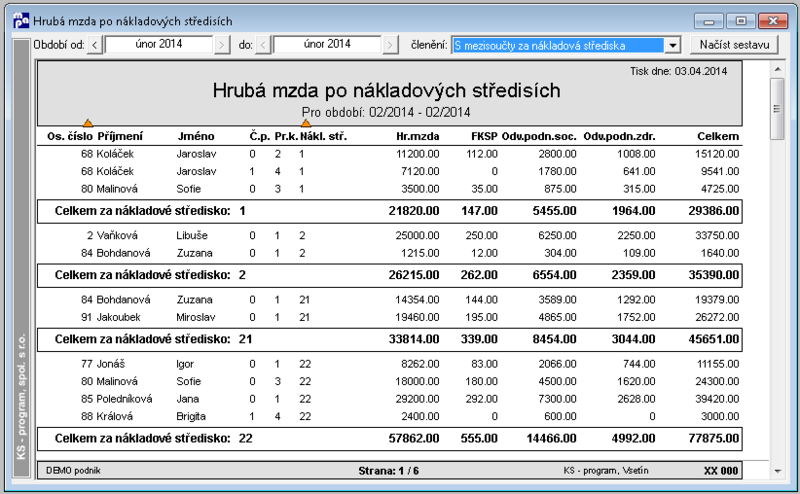Select the Jakoubek Miroslav row
This screenshot has height=494, width=800.
coord(389,317)
